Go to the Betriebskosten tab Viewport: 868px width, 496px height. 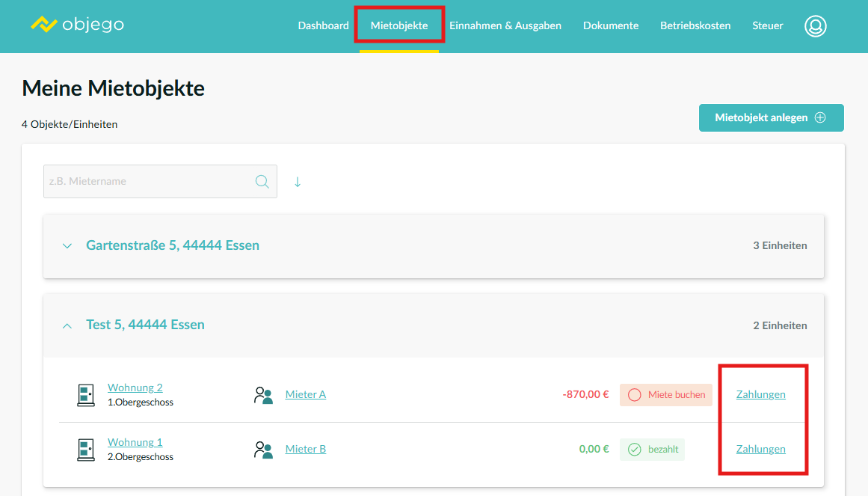click(x=695, y=25)
